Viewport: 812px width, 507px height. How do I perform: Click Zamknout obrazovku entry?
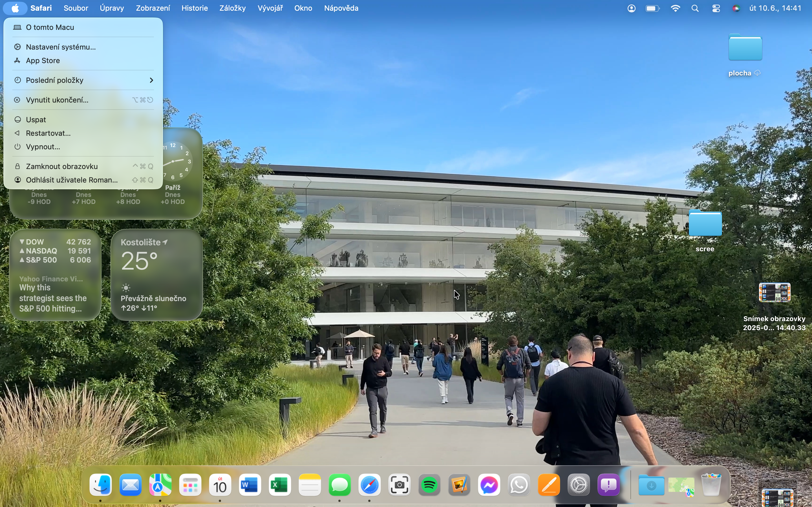click(62, 166)
